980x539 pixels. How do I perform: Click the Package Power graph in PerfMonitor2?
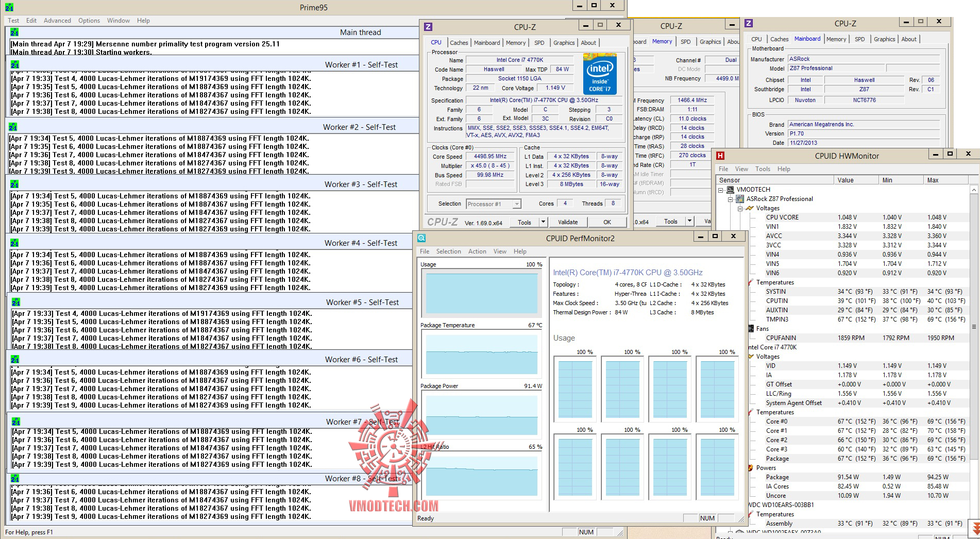(x=481, y=415)
